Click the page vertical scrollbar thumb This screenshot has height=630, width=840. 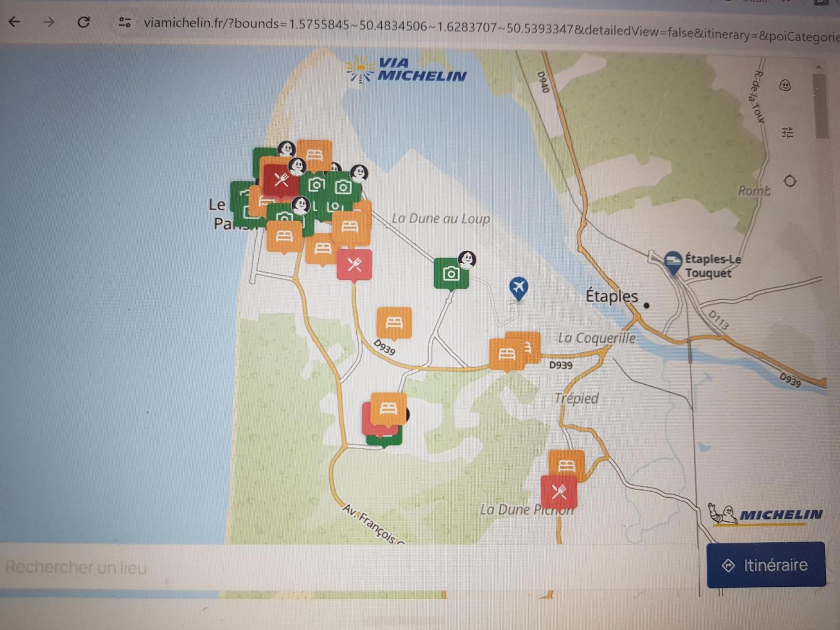(821, 106)
